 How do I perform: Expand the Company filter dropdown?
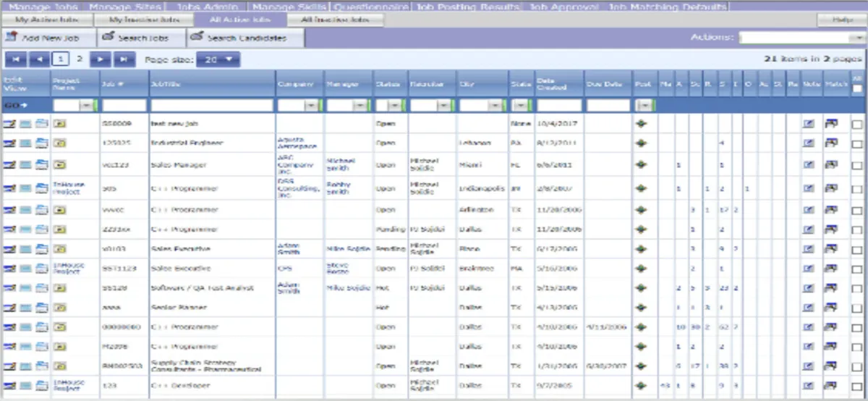click(x=312, y=106)
